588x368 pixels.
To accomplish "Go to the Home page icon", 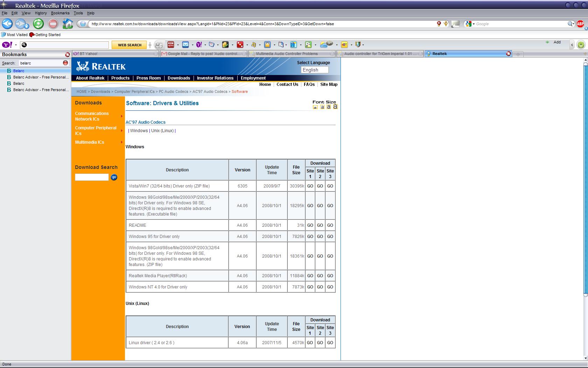I will (x=68, y=24).
